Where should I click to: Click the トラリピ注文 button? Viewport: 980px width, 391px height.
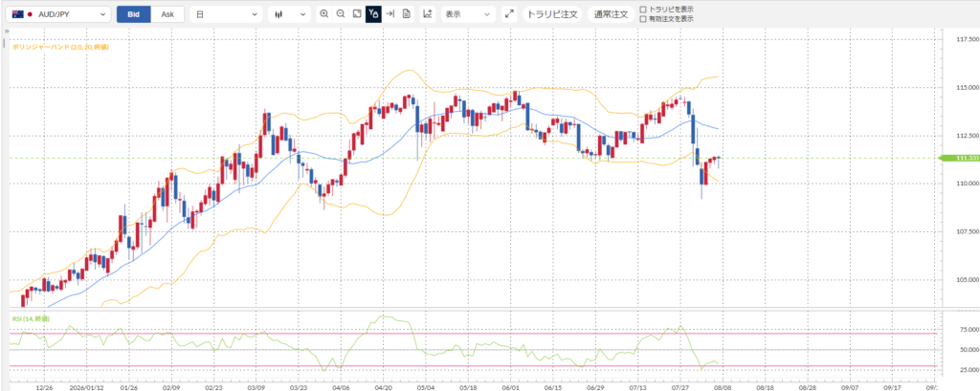coord(552,14)
